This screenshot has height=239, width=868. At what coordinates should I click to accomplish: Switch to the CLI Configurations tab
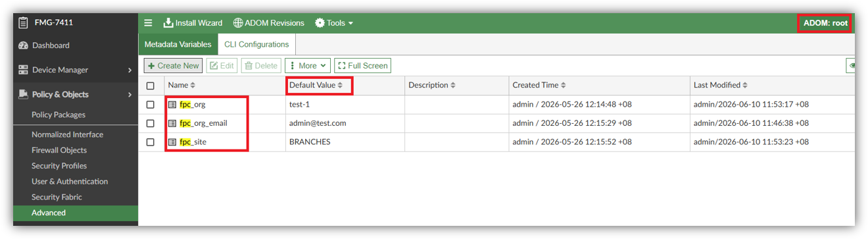tap(256, 45)
